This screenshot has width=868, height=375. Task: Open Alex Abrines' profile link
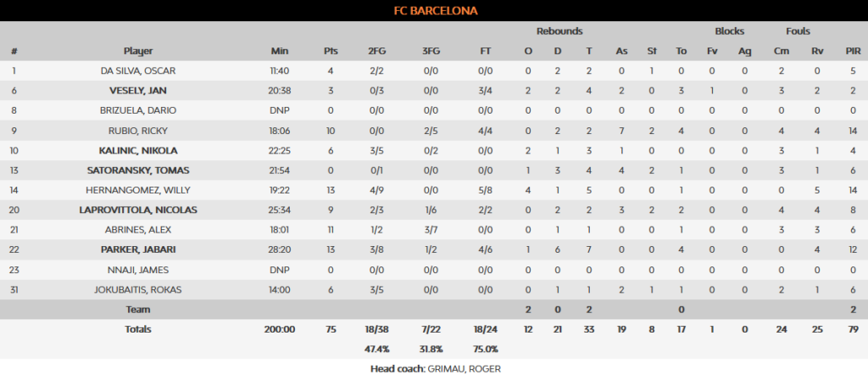click(x=137, y=232)
